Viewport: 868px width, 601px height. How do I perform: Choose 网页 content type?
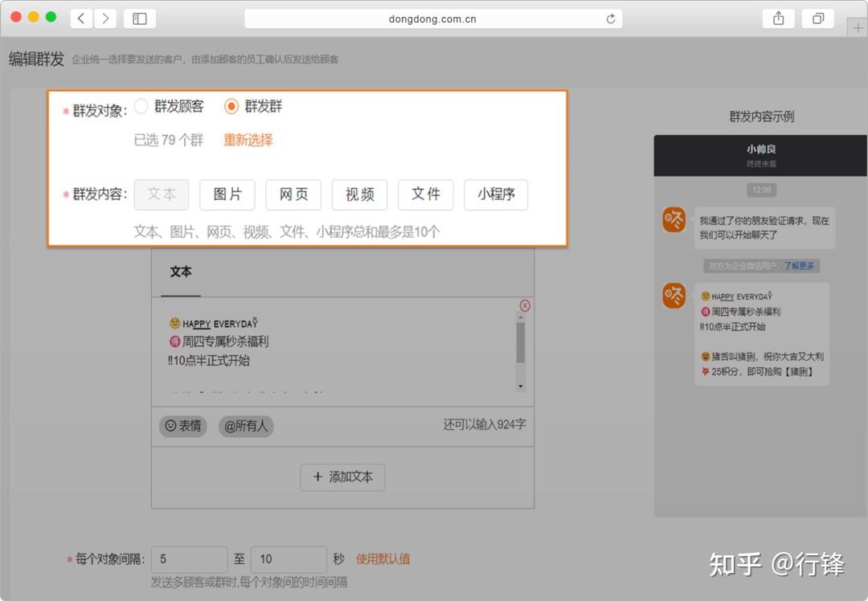293,194
